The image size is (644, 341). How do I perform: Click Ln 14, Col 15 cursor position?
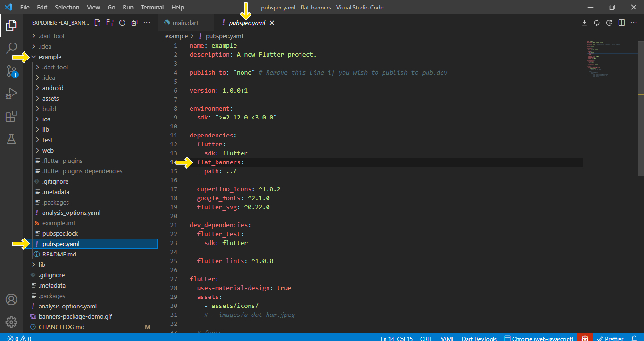click(397, 338)
